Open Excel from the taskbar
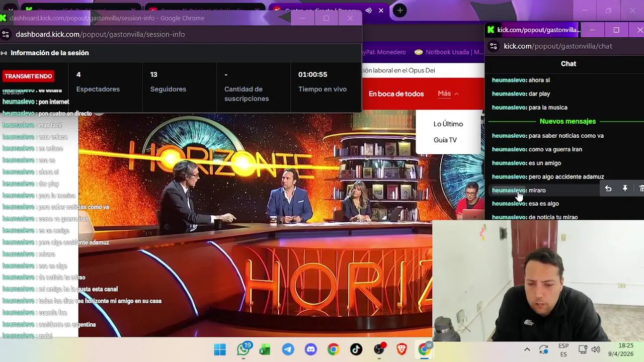 coord(265,349)
